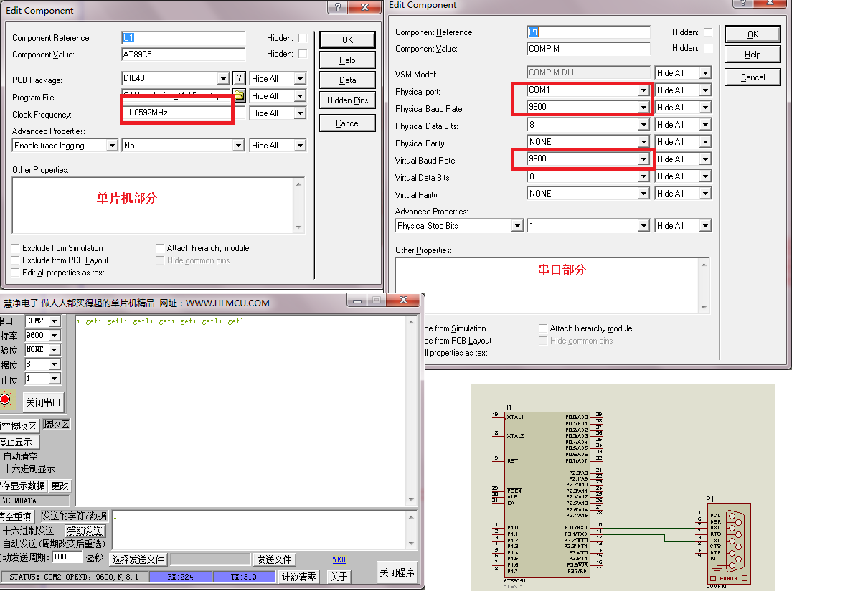
Task: Toggle Hidden checkbox for AT89C51 Component Value
Action: (303, 54)
